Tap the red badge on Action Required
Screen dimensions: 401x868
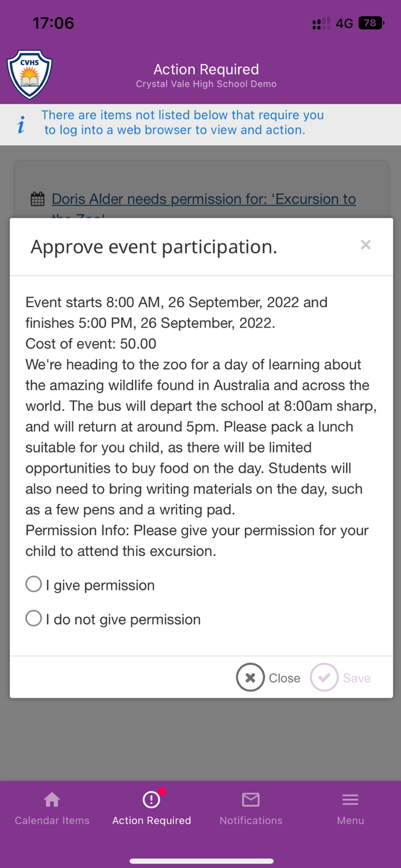pyautogui.click(x=163, y=789)
